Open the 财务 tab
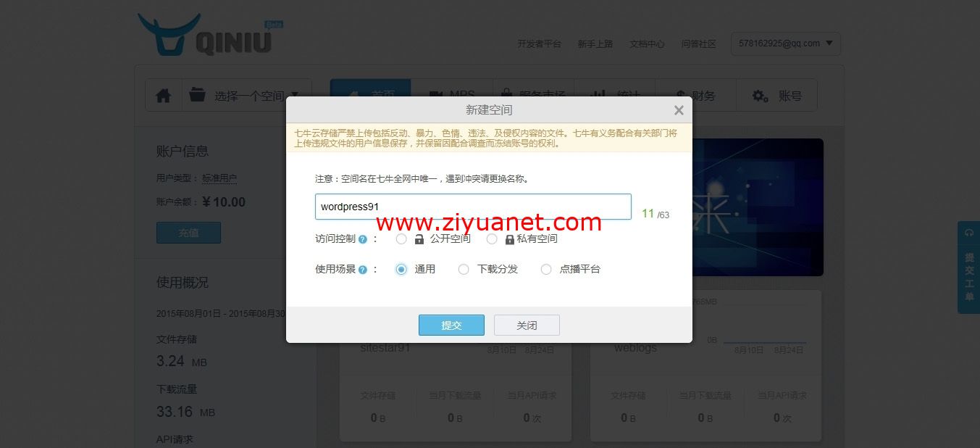The height and width of the screenshot is (448, 980). [x=695, y=96]
